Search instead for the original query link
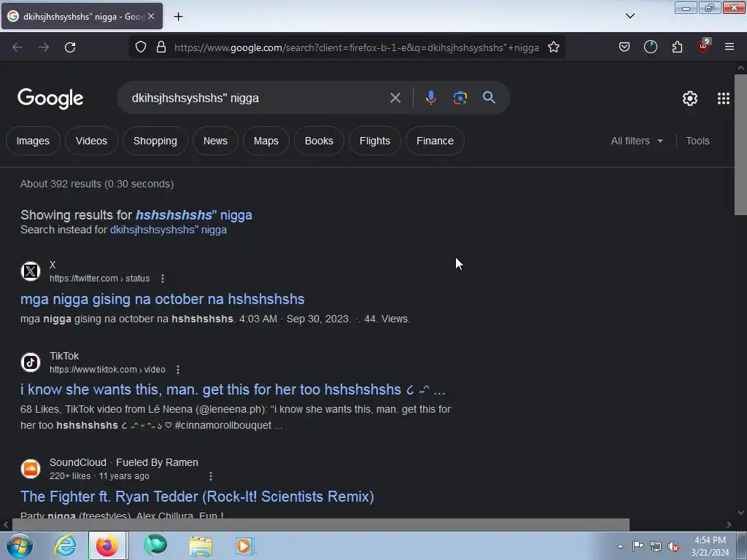Screen dimensions: 747x560 click(x=169, y=230)
